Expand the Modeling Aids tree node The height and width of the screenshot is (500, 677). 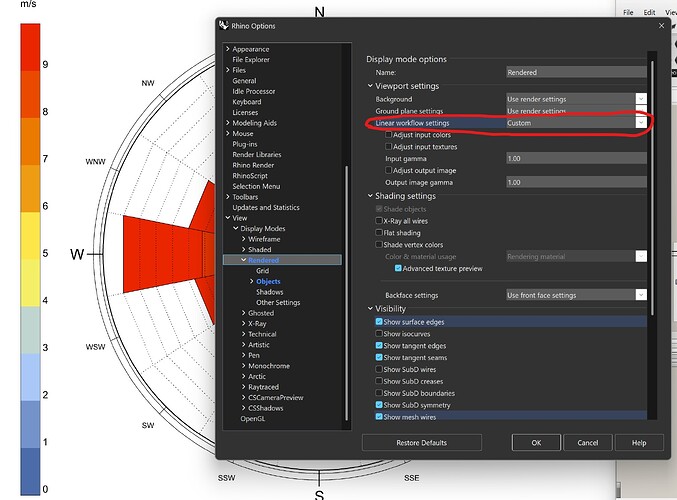click(x=228, y=123)
